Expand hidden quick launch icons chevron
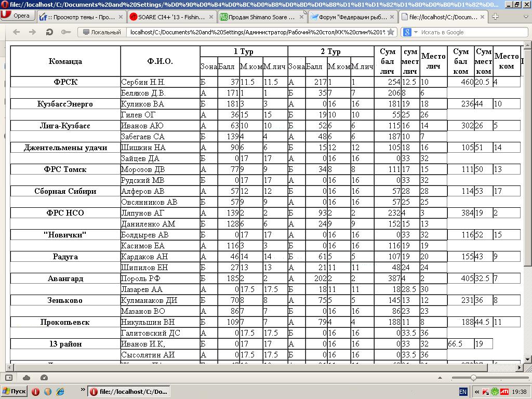Viewport: 532px width, 399px height. (x=83, y=390)
